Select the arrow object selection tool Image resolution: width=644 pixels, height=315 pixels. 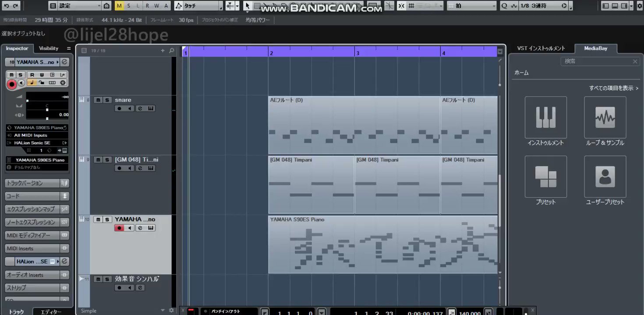[x=247, y=6]
